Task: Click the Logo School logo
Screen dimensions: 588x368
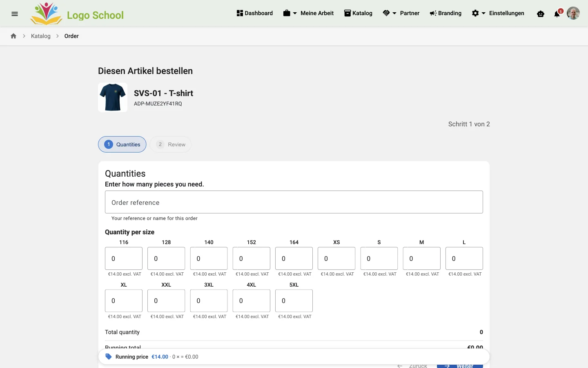Action: tap(77, 13)
